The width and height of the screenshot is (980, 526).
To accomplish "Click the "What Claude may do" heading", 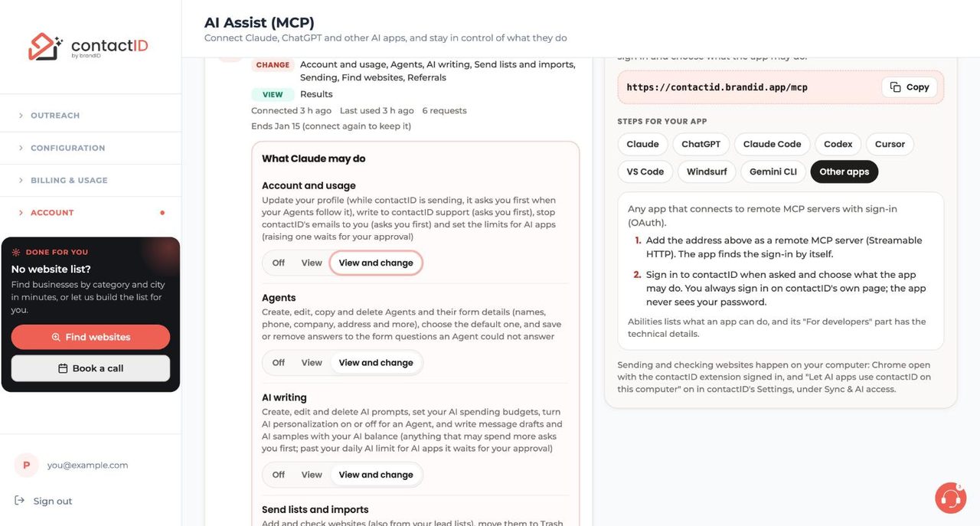I will coord(314,158).
